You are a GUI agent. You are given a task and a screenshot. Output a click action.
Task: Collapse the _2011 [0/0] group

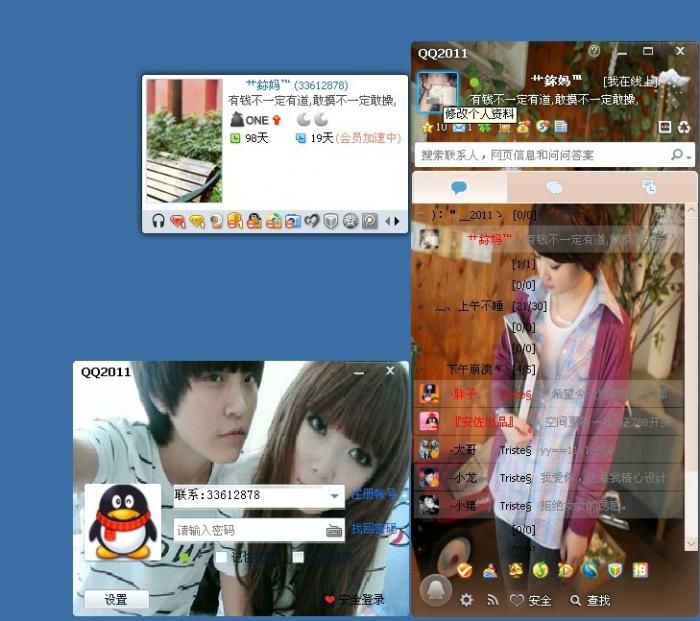pyautogui.click(x=476, y=215)
